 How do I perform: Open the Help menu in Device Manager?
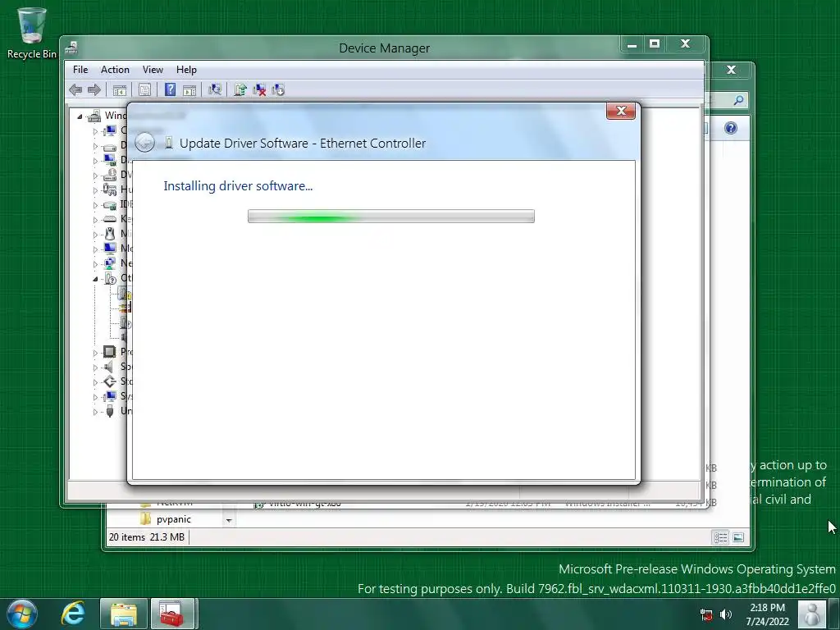click(x=186, y=70)
